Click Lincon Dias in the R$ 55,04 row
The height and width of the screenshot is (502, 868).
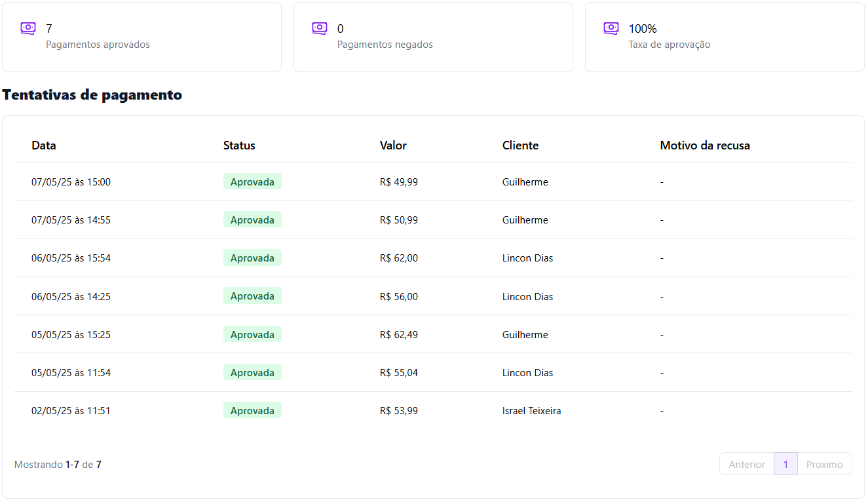[x=527, y=373]
